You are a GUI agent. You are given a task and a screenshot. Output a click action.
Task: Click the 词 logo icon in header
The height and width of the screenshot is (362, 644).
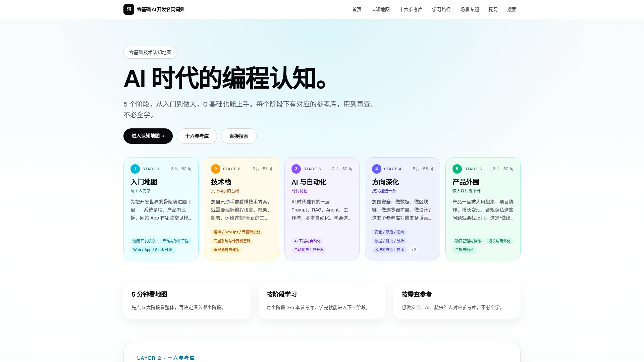click(129, 9)
